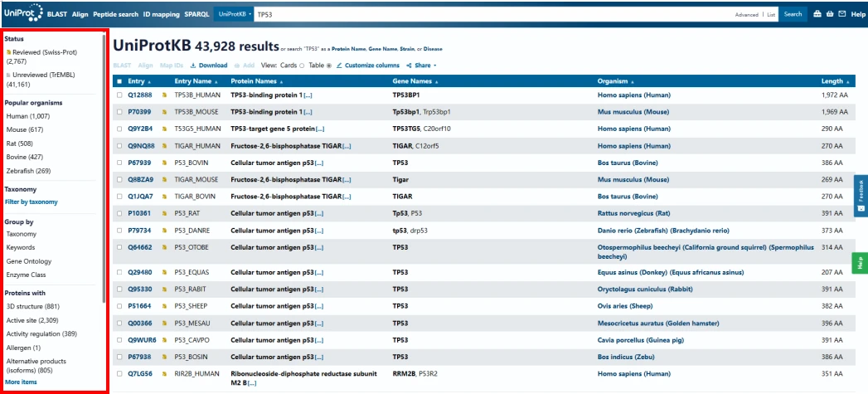
Task: Group results by Keywords
Action: 21,248
